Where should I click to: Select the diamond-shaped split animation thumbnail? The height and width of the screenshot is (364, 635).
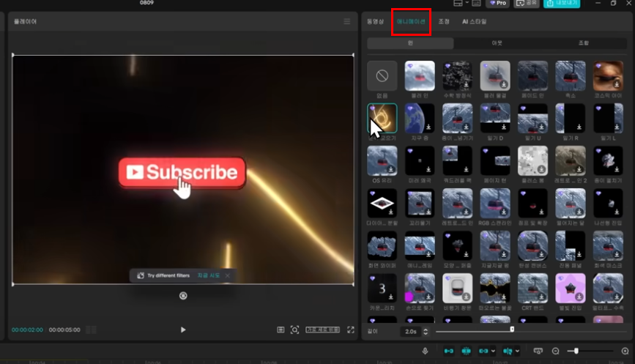tap(382, 204)
